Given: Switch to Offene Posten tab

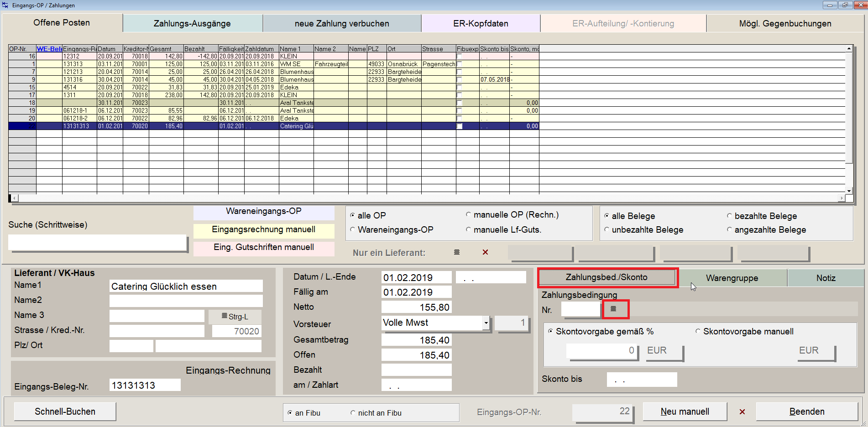Looking at the screenshot, I should coord(62,23).
